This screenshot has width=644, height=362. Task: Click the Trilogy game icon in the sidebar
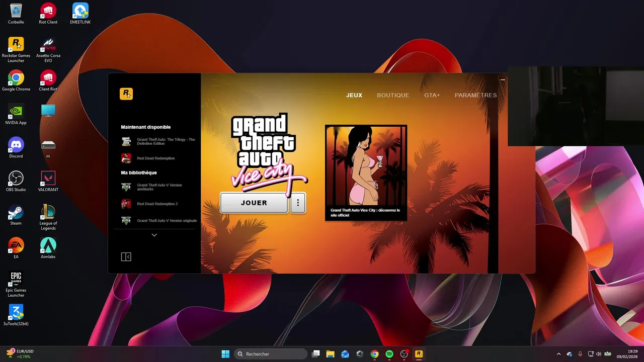(126, 142)
